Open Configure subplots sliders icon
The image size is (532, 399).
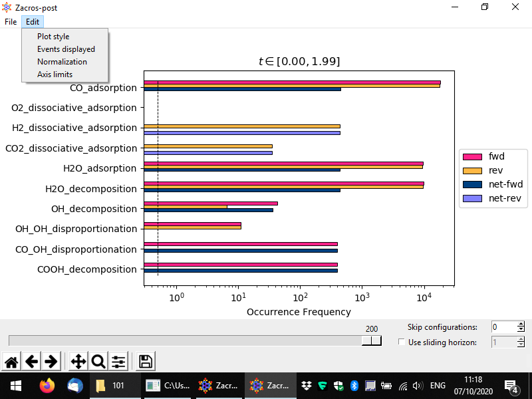tap(118, 362)
